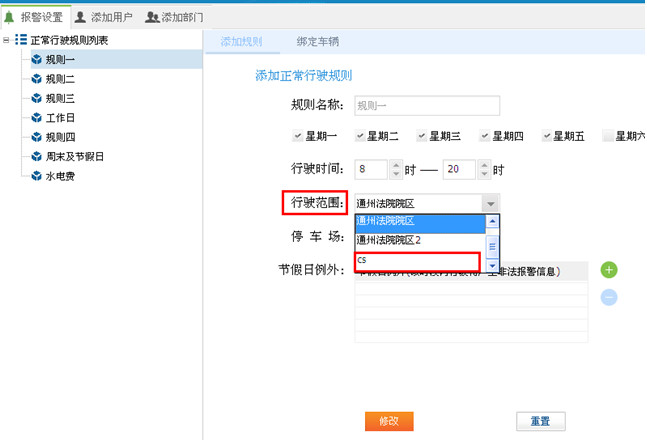Click the bell icon for 报警设置
Image resolution: width=647 pixels, height=440 pixels.
[10, 17]
